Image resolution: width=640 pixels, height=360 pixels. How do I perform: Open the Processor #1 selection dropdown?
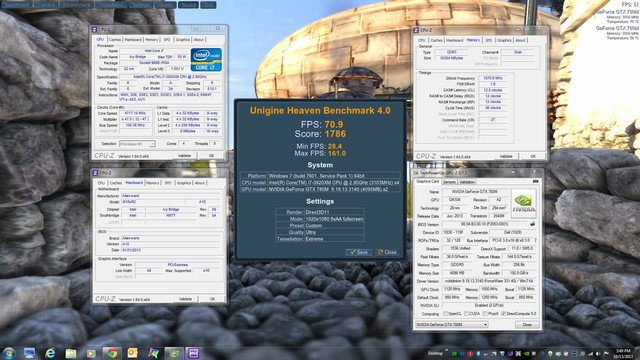click(x=137, y=144)
